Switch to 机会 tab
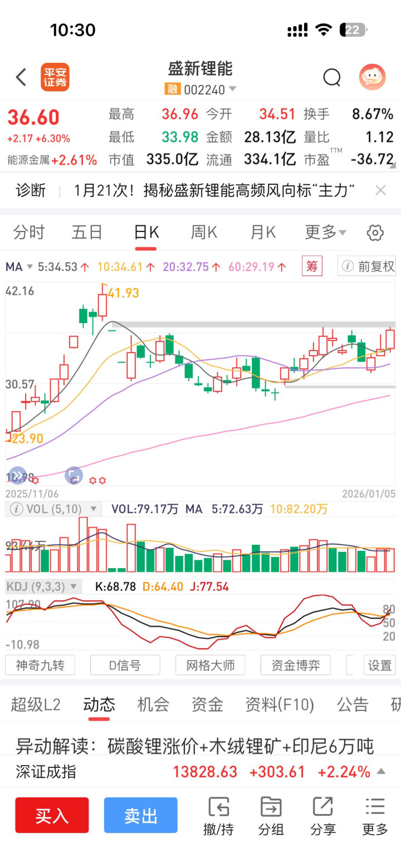 tap(153, 705)
